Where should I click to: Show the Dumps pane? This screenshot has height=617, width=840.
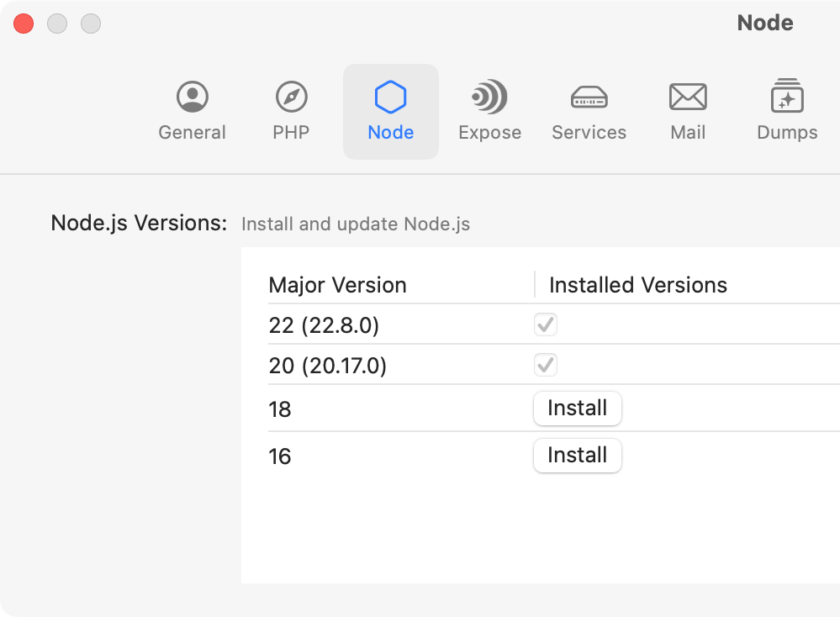tap(787, 111)
